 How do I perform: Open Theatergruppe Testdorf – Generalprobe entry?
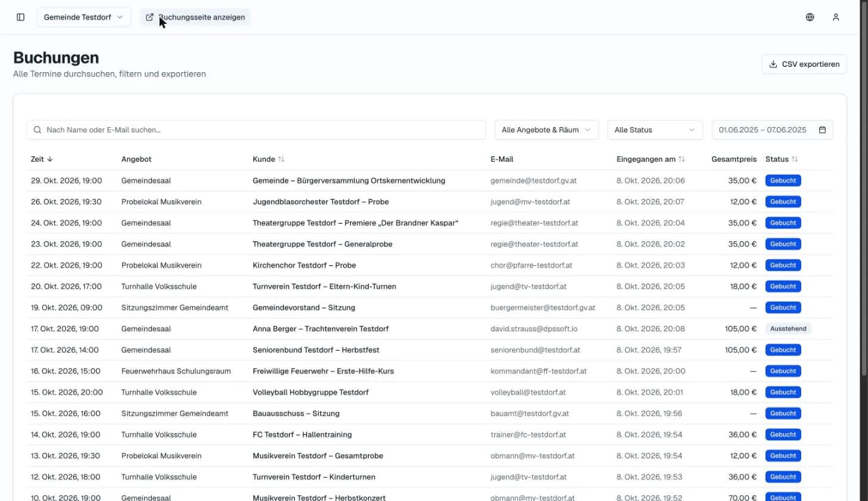[323, 244]
